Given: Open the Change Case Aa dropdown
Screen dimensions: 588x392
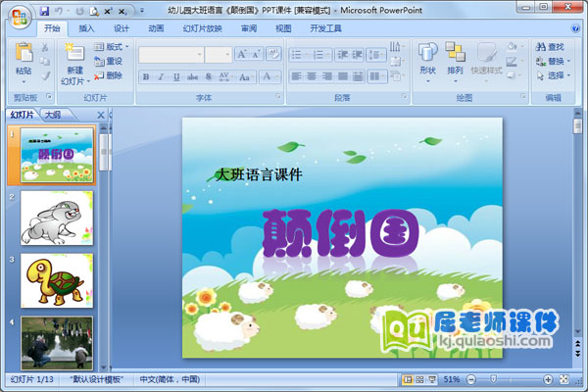Looking at the screenshot, I should click(x=246, y=76).
